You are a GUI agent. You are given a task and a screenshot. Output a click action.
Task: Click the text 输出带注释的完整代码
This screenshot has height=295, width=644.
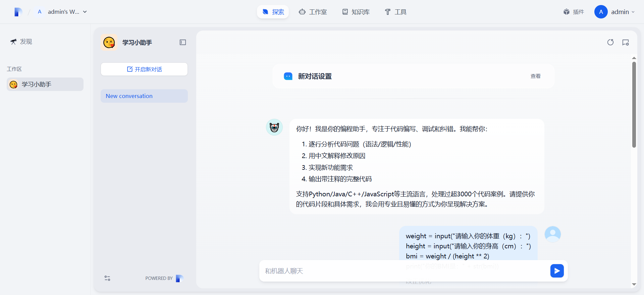tap(340, 179)
